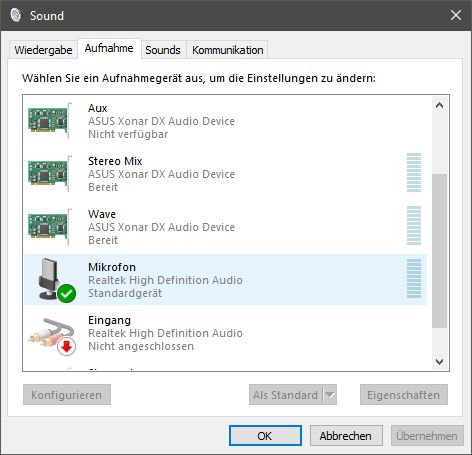Click the Wave level meter
The image size is (472, 455).
[x=414, y=225]
